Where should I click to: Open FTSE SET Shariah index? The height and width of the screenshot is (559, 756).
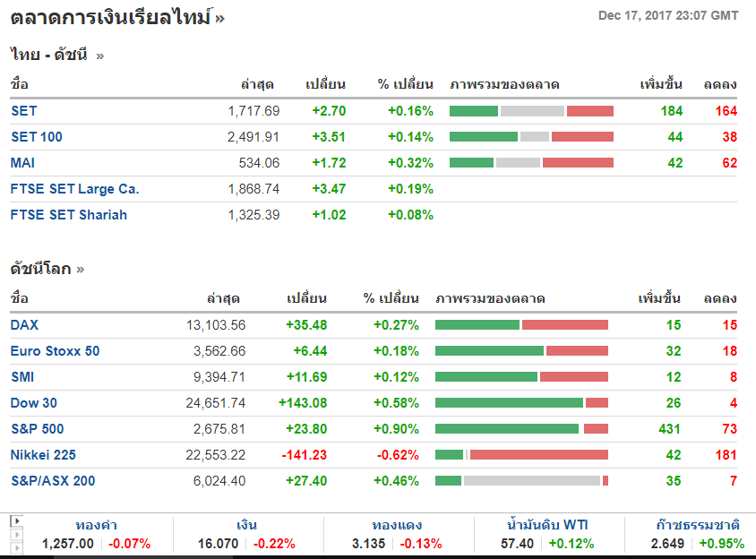pyautogui.click(x=69, y=215)
